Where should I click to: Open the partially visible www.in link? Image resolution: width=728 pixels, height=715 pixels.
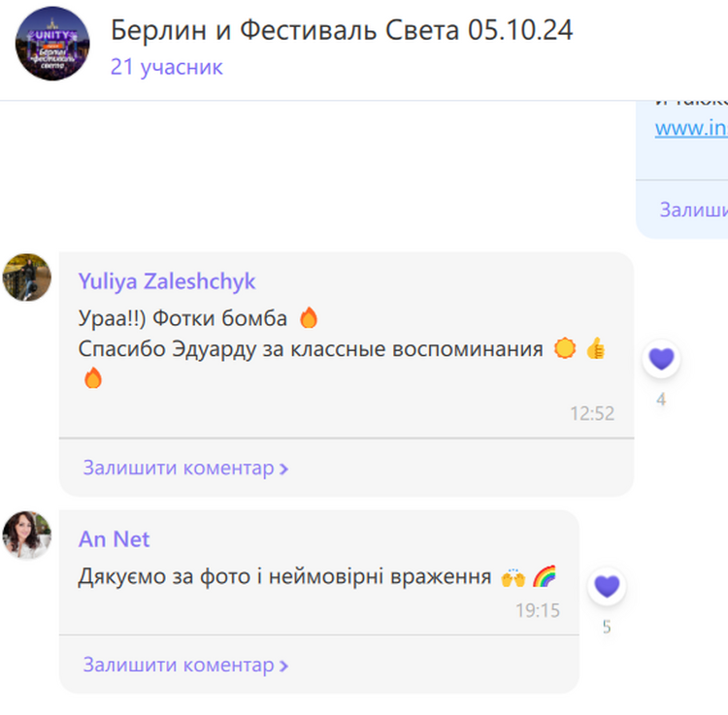(x=691, y=128)
